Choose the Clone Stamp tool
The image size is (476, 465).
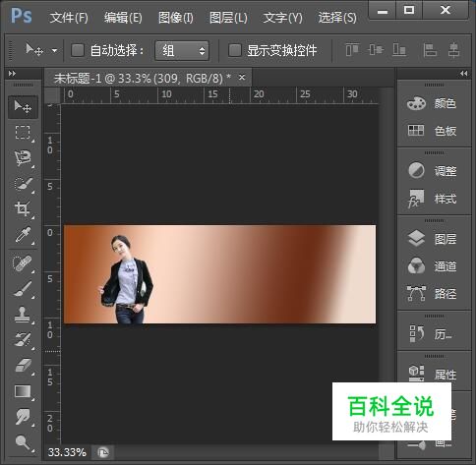pos(23,315)
